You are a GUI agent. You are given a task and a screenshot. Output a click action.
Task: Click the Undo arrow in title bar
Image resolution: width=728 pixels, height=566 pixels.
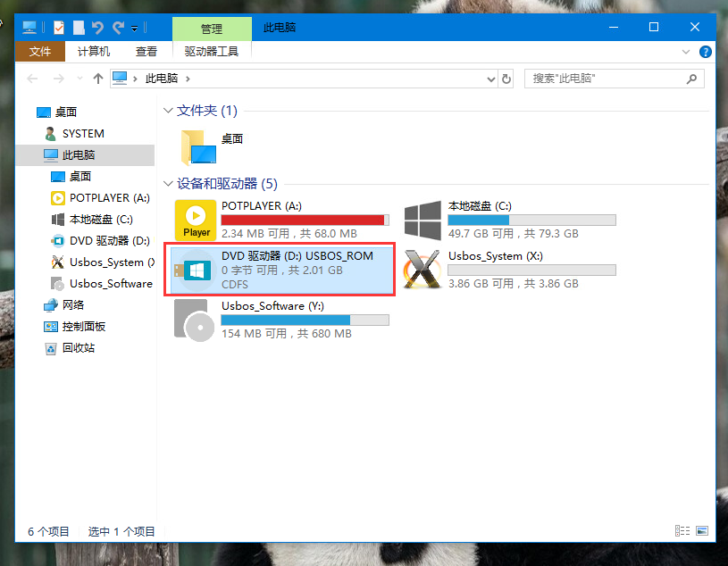[97, 28]
